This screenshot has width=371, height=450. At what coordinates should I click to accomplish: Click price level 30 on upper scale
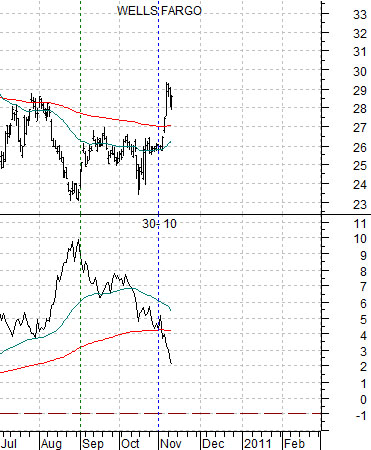360,72
